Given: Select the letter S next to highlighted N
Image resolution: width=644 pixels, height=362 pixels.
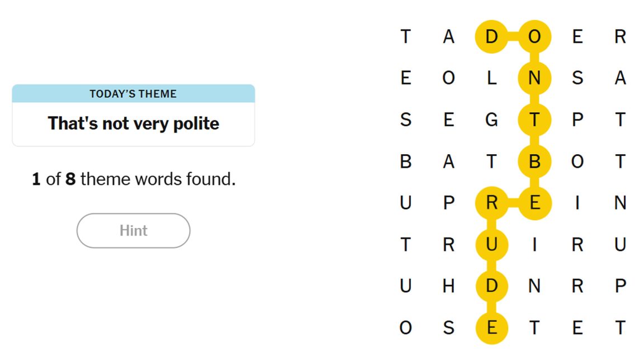Looking at the screenshot, I should 577,78.
